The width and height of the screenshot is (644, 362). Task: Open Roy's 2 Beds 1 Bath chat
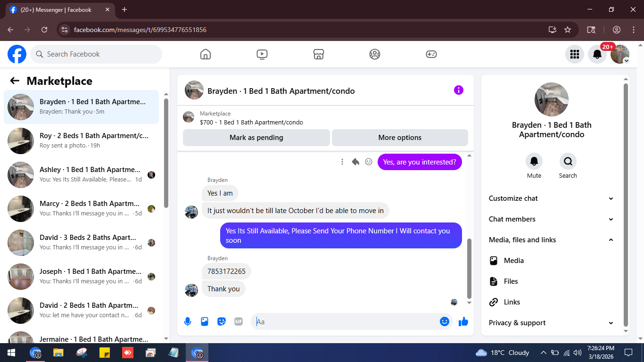[82, 141]
